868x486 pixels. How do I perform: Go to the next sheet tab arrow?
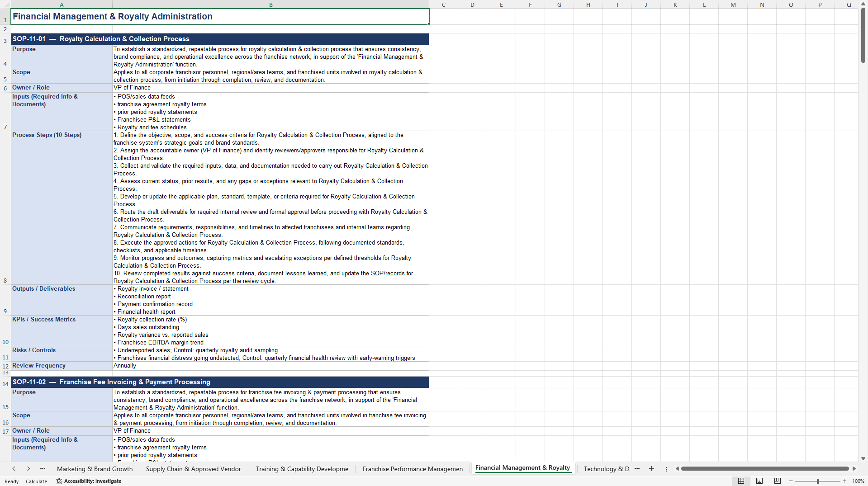tap(28, 469)
